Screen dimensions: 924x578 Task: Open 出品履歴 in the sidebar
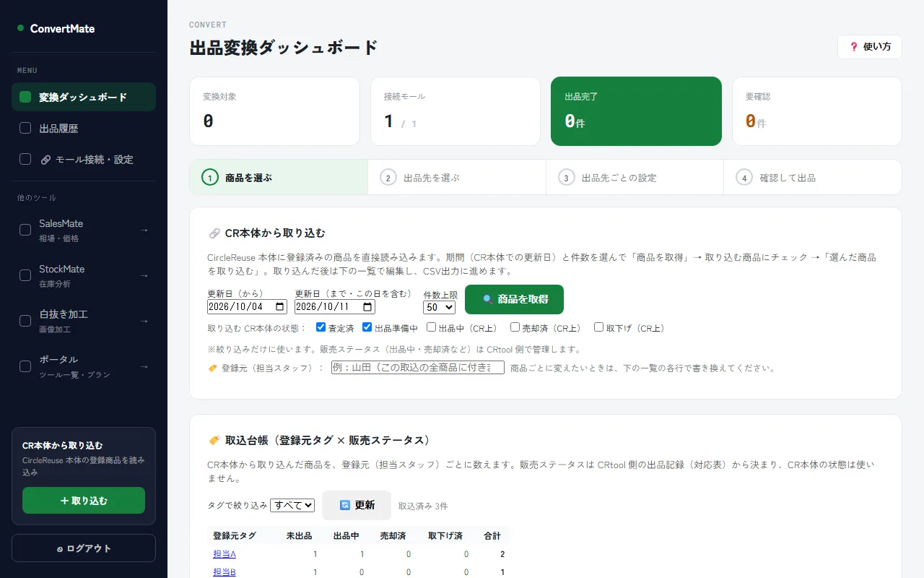pyautogui.click(x=84, y=128)
